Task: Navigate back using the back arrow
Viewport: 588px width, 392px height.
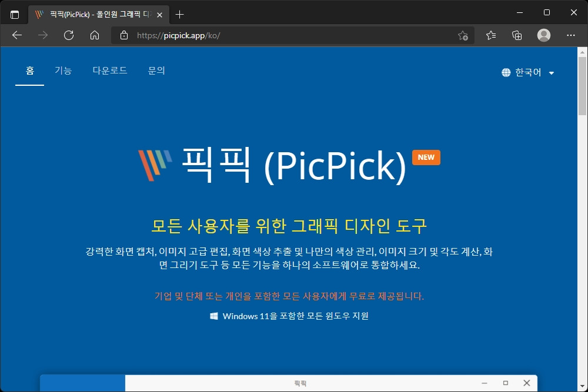Action: click(16, 35)
